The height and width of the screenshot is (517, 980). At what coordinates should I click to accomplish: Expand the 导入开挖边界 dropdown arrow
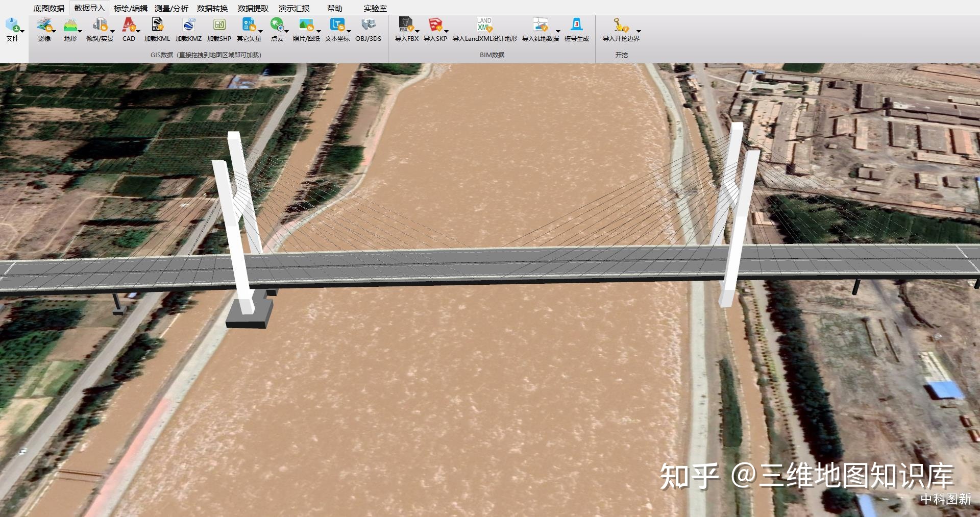639,31
